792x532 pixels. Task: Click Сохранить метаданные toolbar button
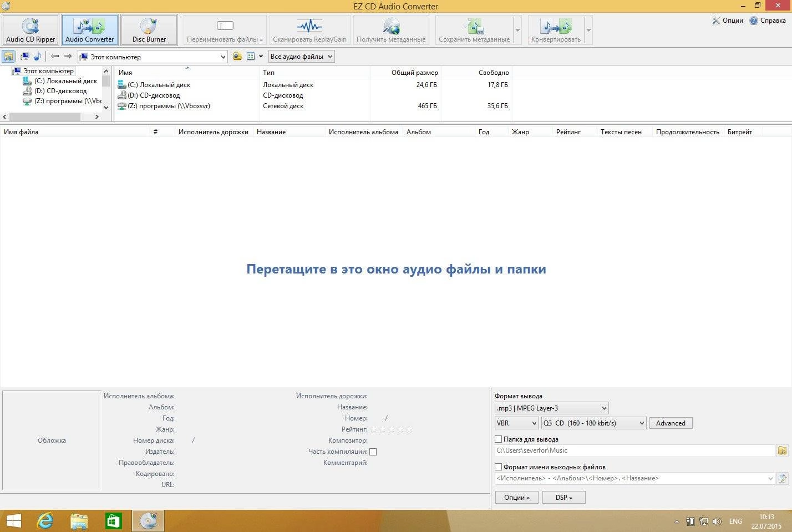pos(474,30)
